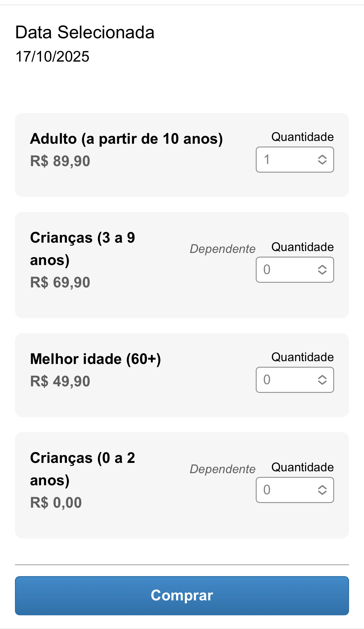Increase Crianças (0 a 2 anos) quantity
This screenshot has height=629, width=364.
(322, 487)
